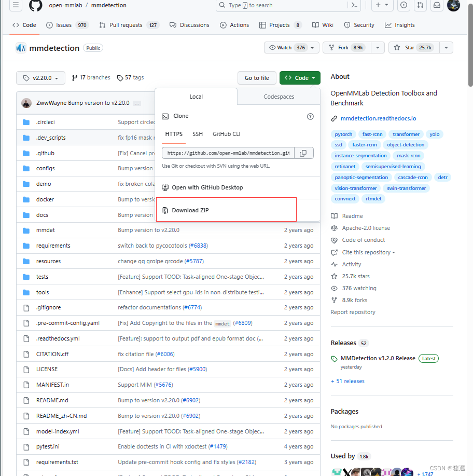Viewport: 473px width, 476px height.
Task: Fork the repository
Action: [347, 48]
